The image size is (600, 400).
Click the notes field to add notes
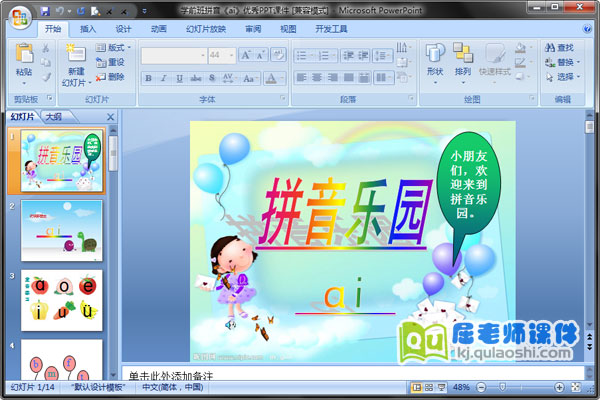click(353, 374)
